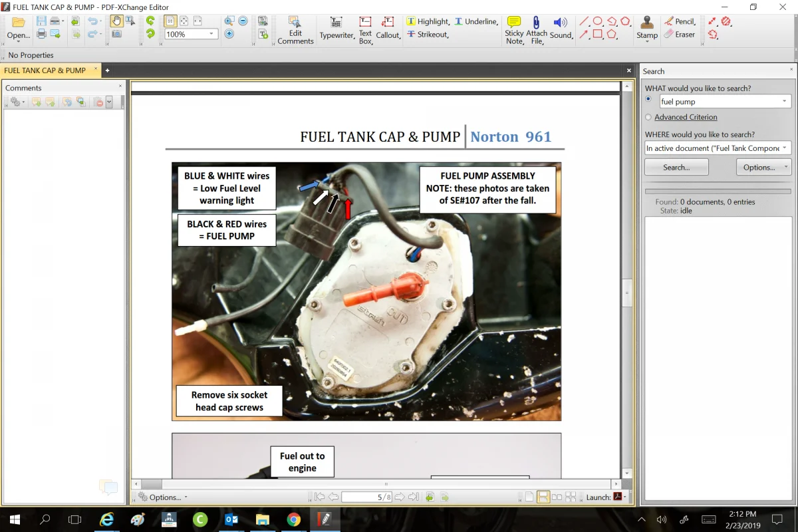Switch to FUEL TANK CAP & PUMP tab
Viewport: 798px width, 532px height.
point(45,70)
